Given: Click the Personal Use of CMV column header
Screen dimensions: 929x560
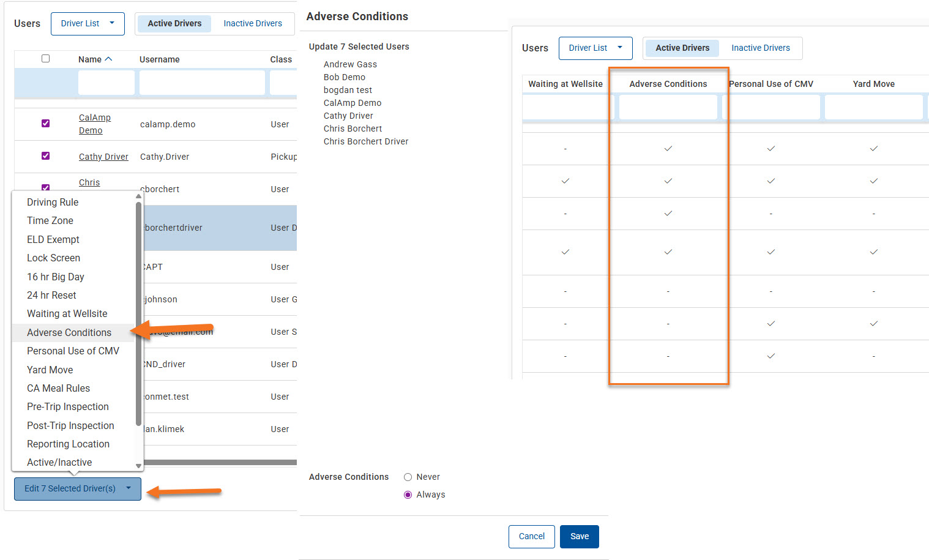Looking at the screenshot, I should (770, 84).
